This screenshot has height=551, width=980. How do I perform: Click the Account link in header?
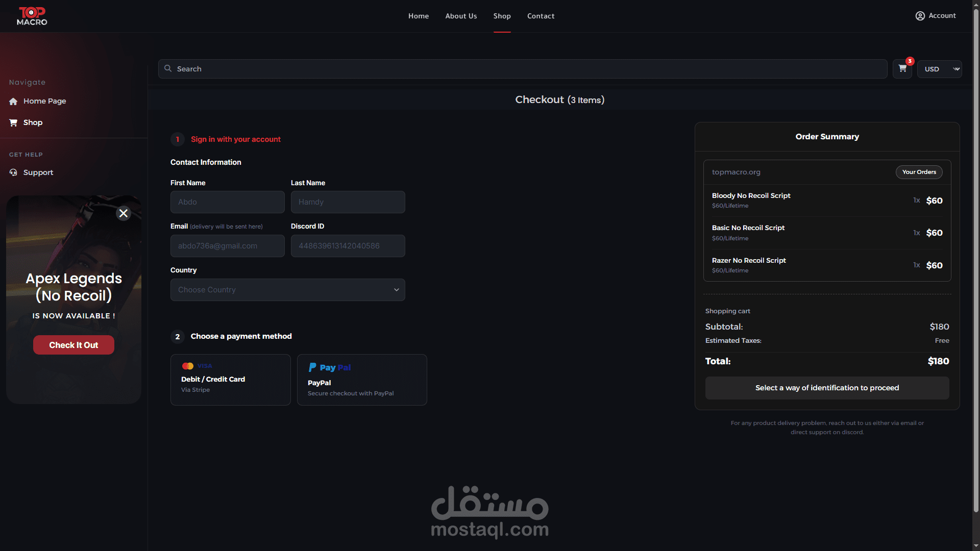[942, 16]
